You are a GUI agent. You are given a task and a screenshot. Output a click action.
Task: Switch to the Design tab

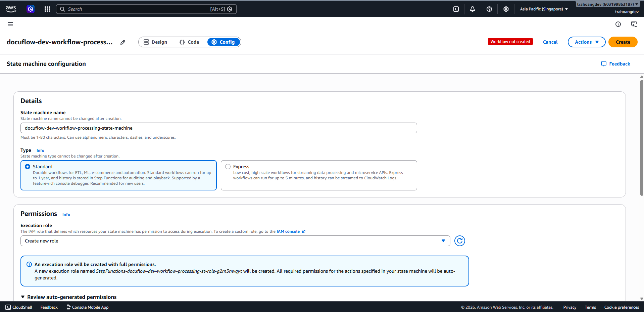point(155,42)
